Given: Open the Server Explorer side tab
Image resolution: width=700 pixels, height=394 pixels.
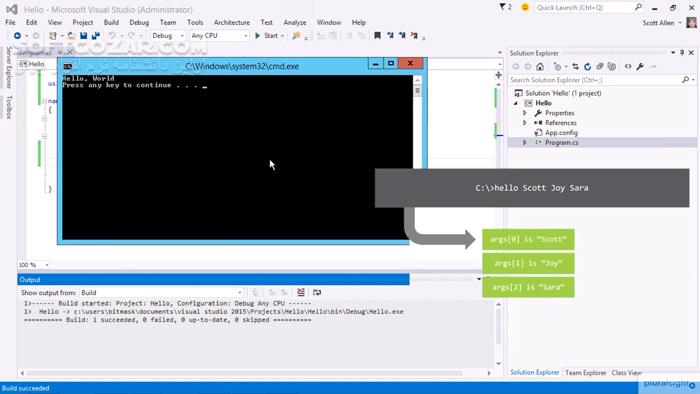Looking at the screenshot, I should [8, 67].
